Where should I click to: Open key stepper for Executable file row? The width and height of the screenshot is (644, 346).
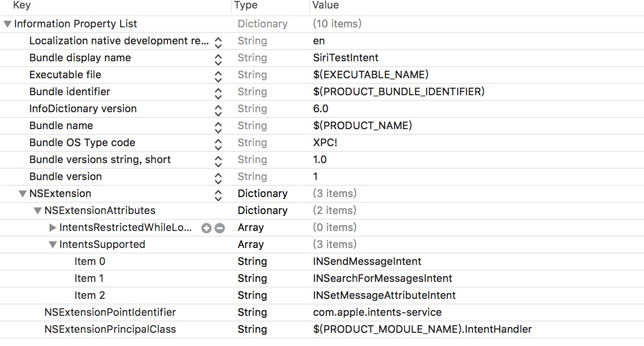[218, 76]
